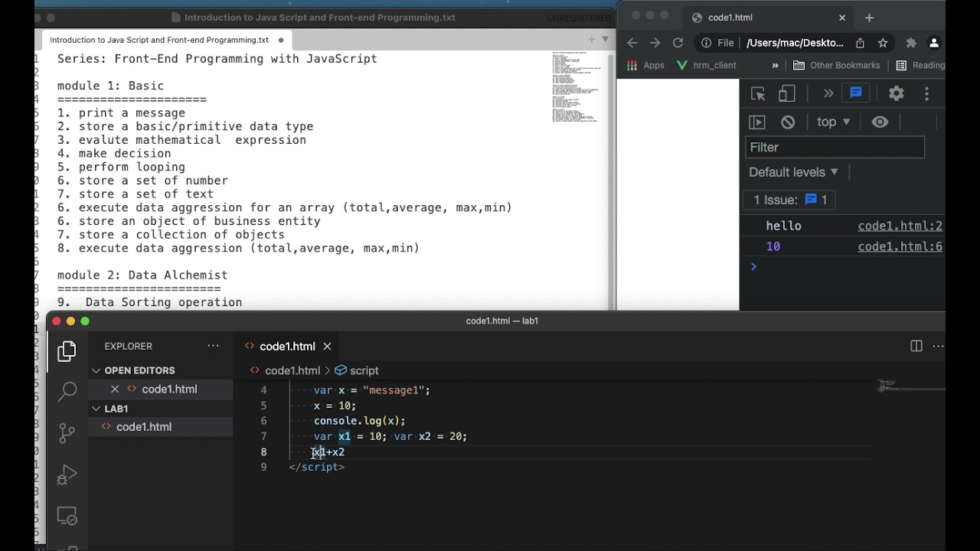Click console output 'hello'
980x551 pixels.
pyautogui.click(x=783, y=226)
